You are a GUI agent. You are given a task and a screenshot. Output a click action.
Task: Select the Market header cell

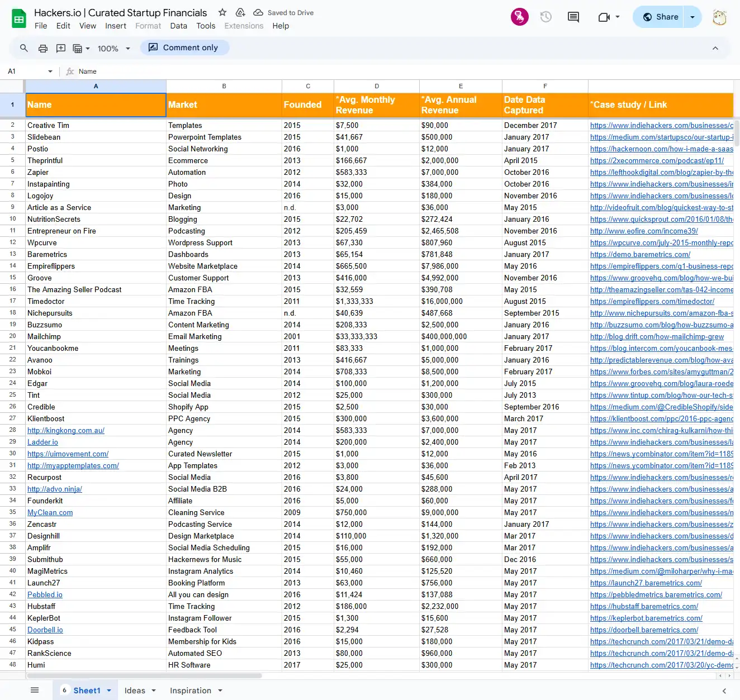[224, 105]
